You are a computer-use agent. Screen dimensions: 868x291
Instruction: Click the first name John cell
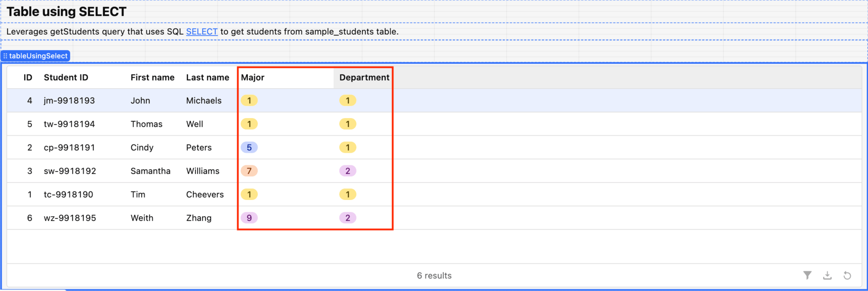[x=140, y=101]
